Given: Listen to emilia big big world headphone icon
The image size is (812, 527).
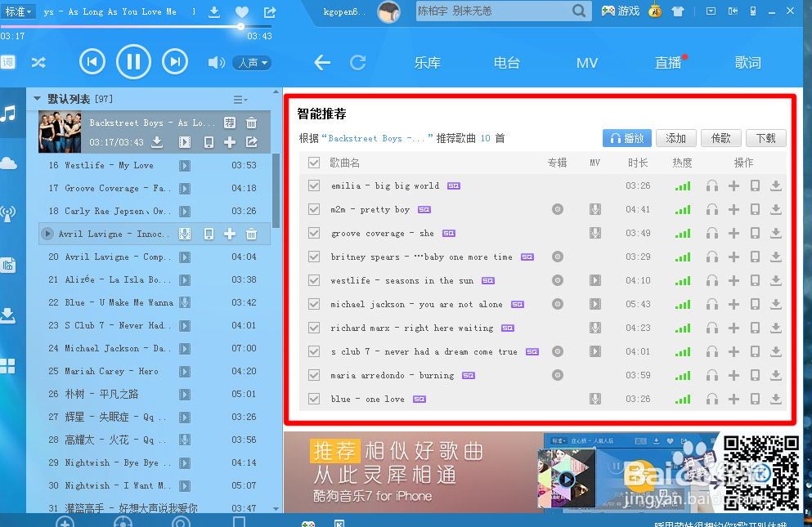Looking at the screenshot, I should pos(712,185).
